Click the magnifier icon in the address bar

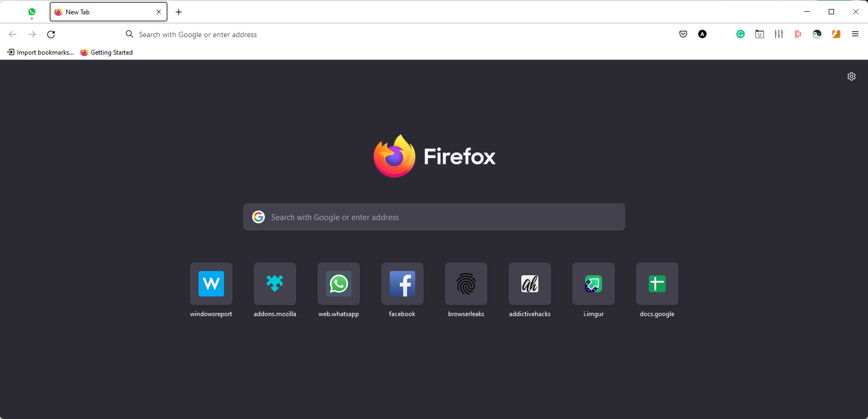point(130,34)
